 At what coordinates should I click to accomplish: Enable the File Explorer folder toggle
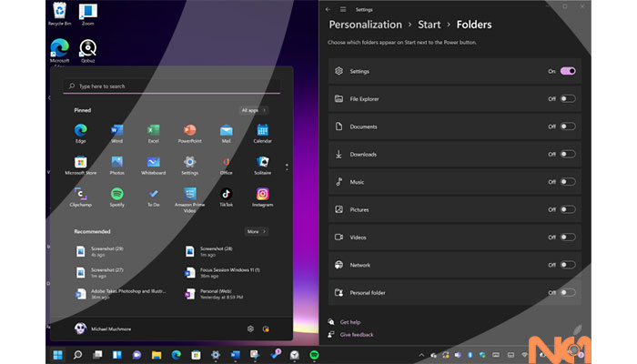tap(568, 98)
